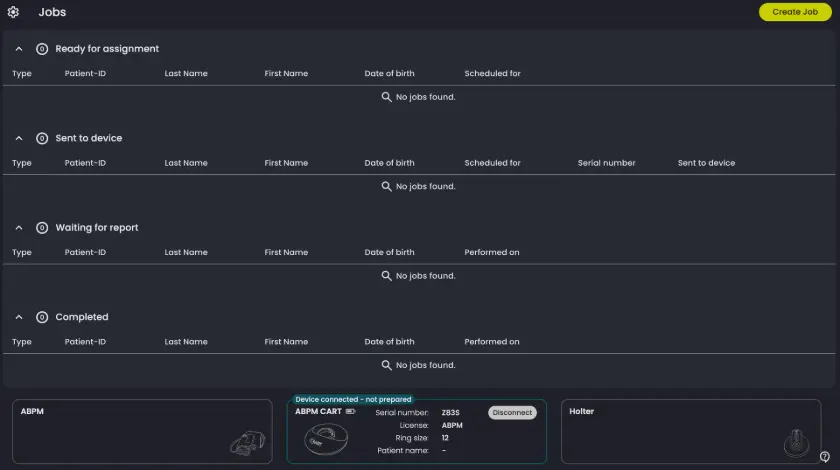This screenshot has height=470, width=840.
Task: Disconnect the ABPM CART device
Action: coord(512,413)
